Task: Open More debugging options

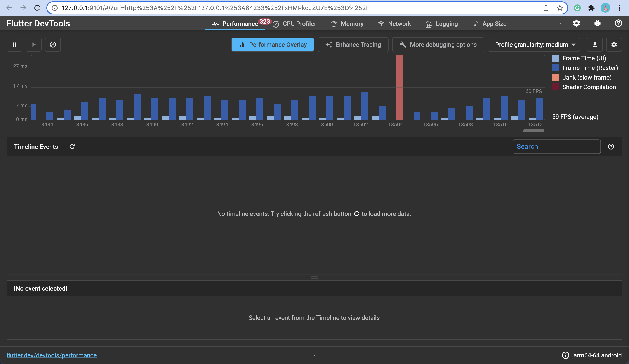Action: [x=438, y=44]
